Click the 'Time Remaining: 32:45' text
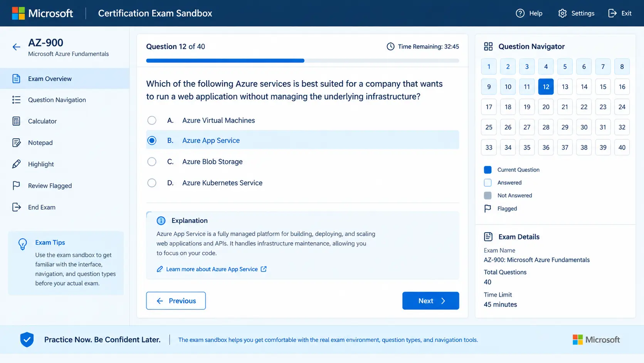Image resolution: width=644 pixels, height=363 pixels. (x=428, y=47)
